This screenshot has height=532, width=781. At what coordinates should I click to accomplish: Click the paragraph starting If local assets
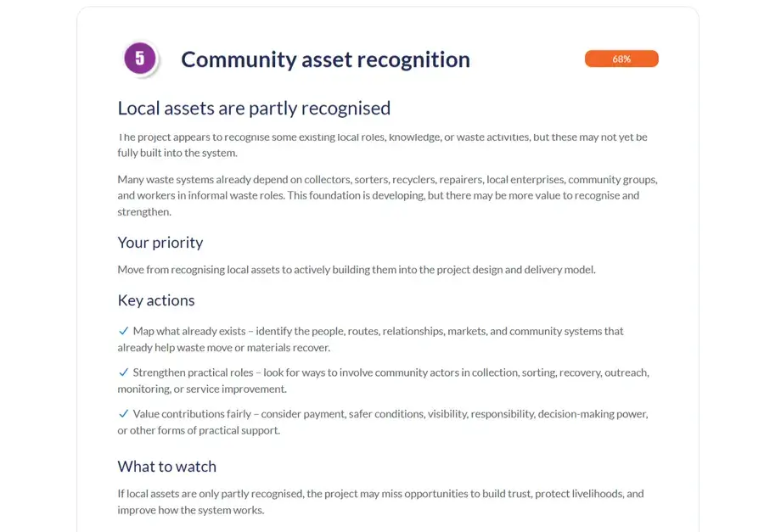(380, 501)
